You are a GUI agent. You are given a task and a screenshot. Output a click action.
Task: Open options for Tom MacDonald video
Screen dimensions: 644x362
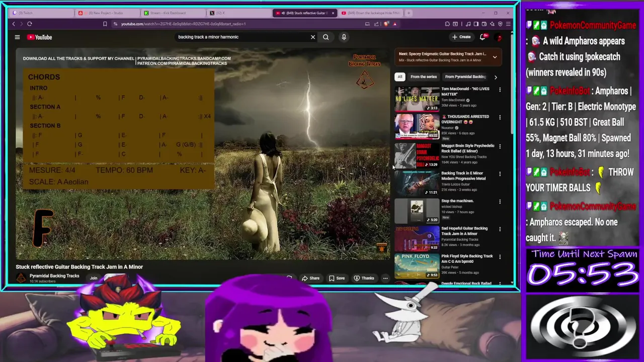pyautogui.click(x=500, y=89)
